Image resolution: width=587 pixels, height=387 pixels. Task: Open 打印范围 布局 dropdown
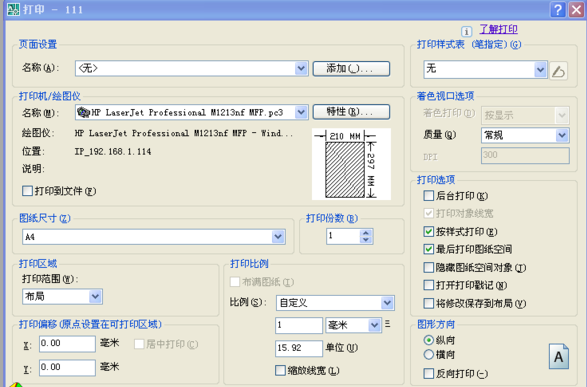pos(95,296)
